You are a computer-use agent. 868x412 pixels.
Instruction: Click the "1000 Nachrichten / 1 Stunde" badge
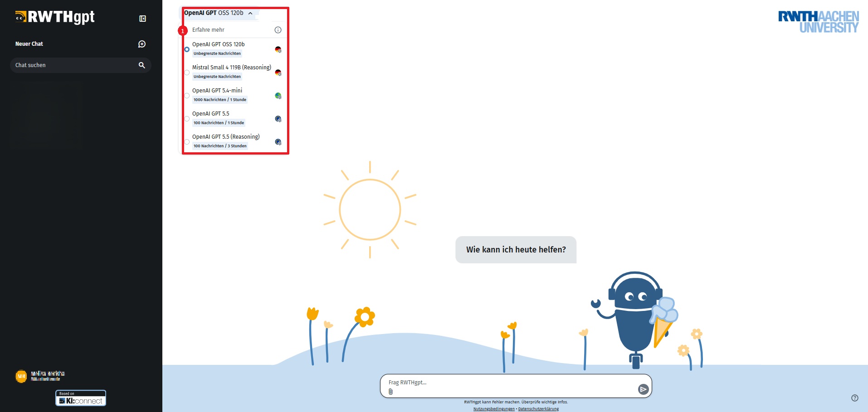pyautogui.click(x=220, y=100)
